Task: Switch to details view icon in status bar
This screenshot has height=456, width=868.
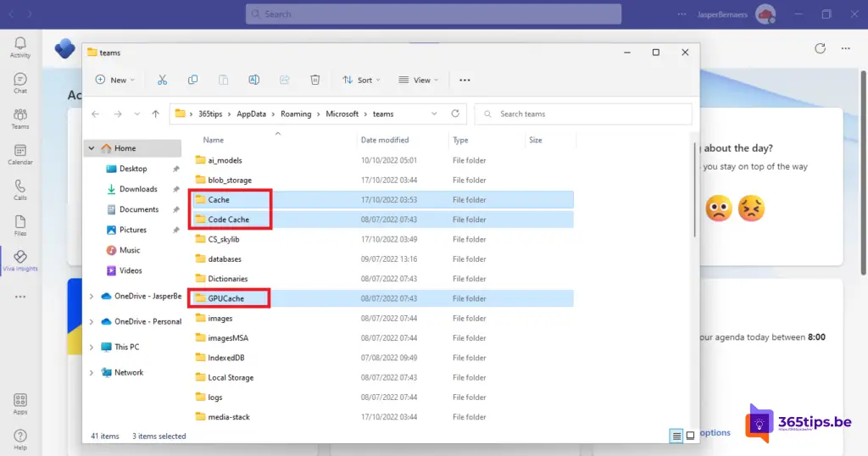Action: point(676,436)
